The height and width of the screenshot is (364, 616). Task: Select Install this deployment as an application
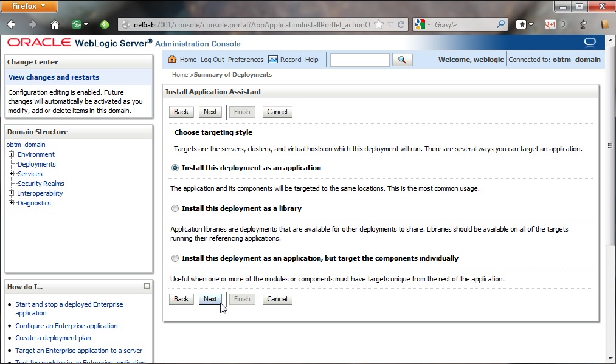175,168
